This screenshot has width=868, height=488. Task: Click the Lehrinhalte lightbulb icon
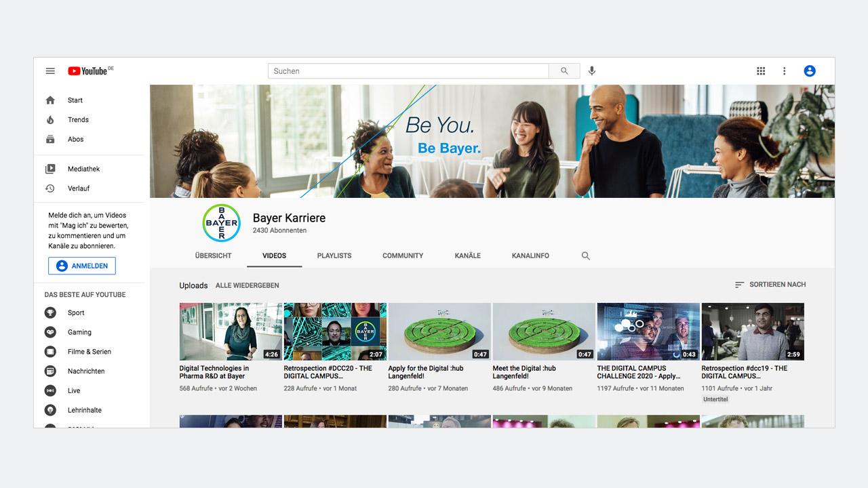coord(50,410)
